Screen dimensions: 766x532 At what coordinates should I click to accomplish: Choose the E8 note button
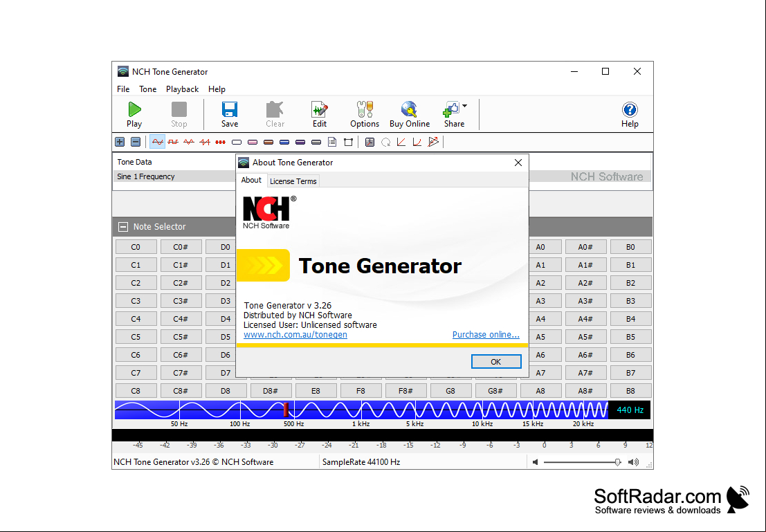click(x=316, y=391)
